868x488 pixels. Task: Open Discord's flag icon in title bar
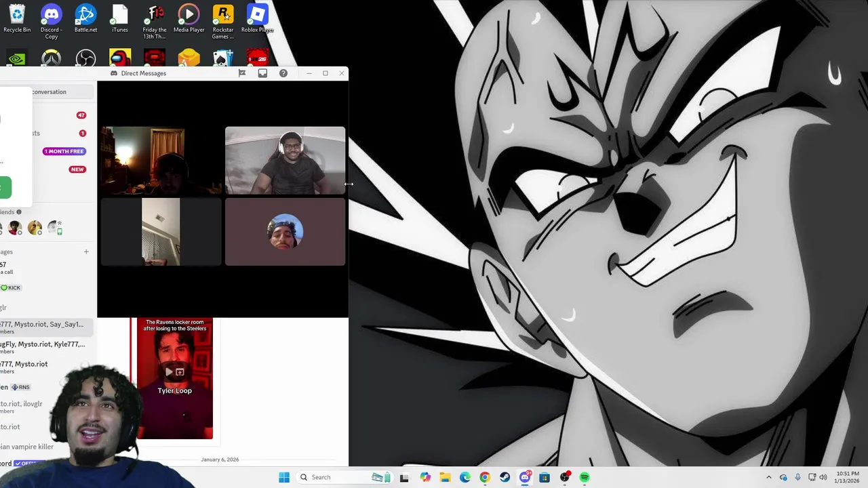pos(242,73)
